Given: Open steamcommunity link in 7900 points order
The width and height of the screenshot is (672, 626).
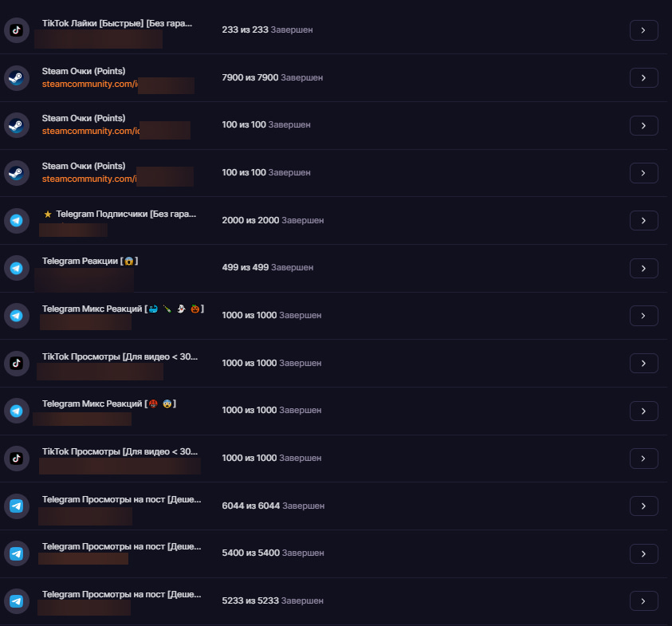Looking at the screenshot, I should coord(89,84).
